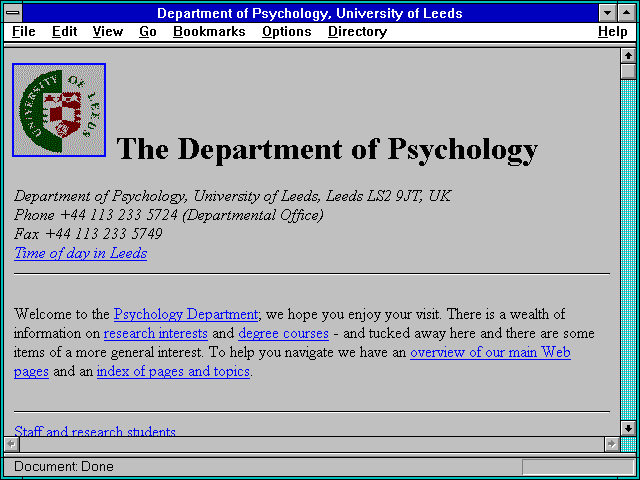Maximize the window using title bar up arrow

click(x=626, y=13)
